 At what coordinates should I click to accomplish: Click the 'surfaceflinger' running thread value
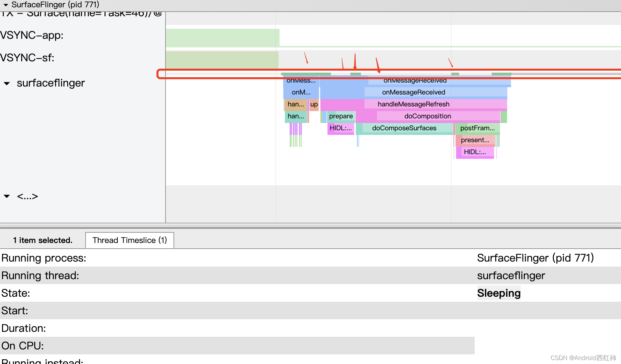[x=511, y=275]
